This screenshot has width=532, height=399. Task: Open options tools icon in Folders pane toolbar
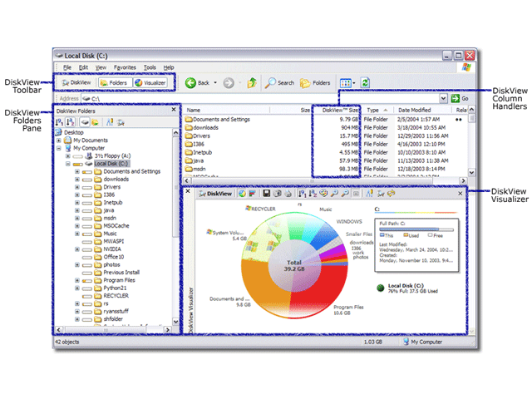pos(110,122)
